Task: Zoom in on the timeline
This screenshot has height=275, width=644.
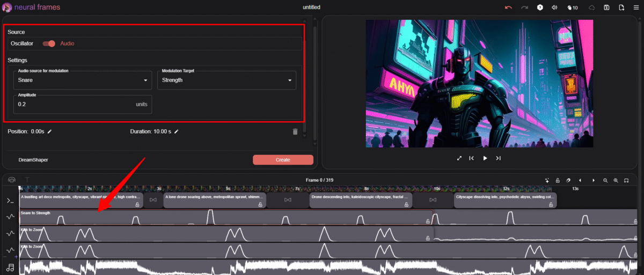Action: click(616, 180)
